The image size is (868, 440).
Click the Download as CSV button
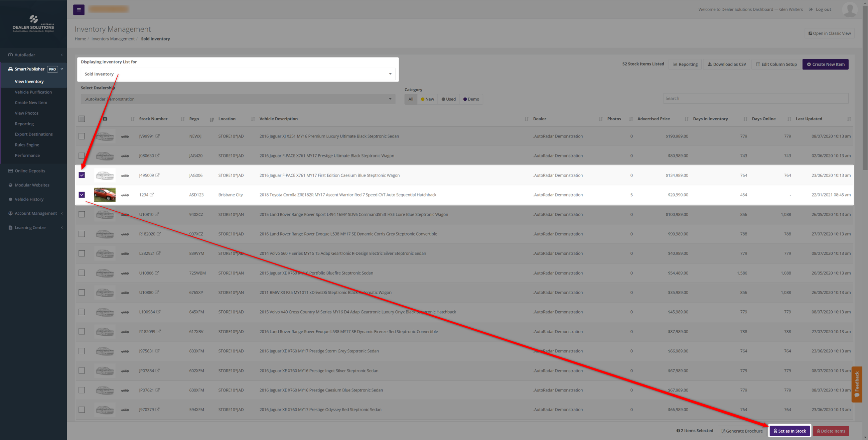click(726, 64)
